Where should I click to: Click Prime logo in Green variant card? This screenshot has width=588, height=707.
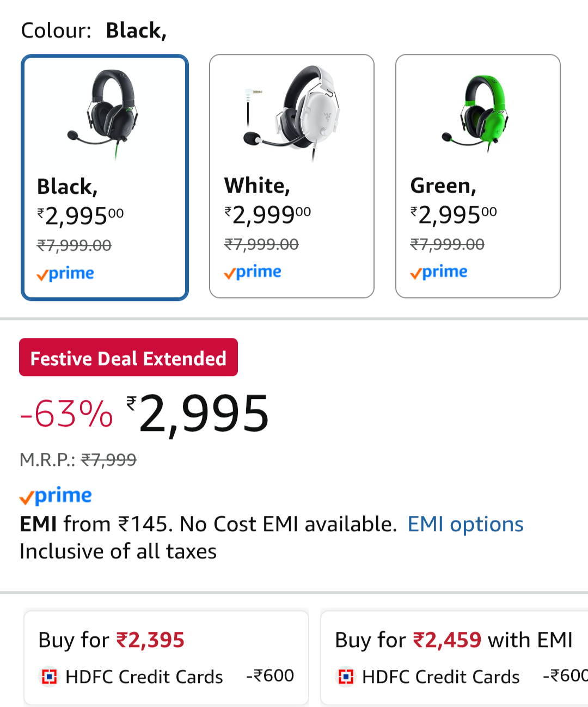coord(439,272)
